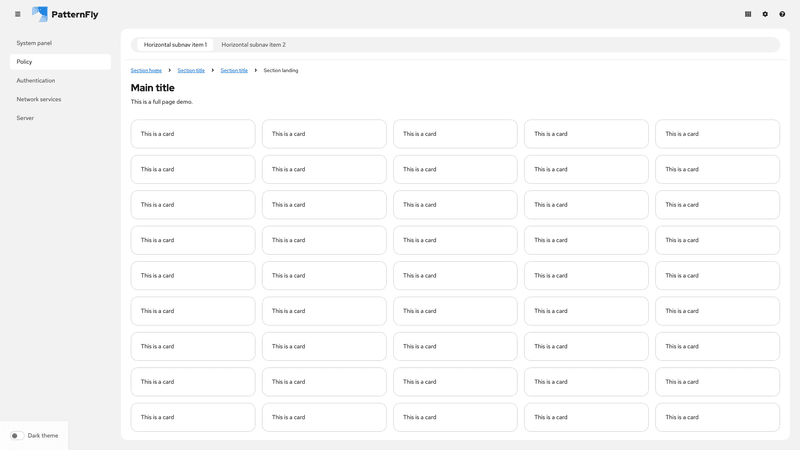The height and width of the screenshot is (450, 800).
Task: Switch to Horizontal subnav item 1
Action: pos(175,45)
